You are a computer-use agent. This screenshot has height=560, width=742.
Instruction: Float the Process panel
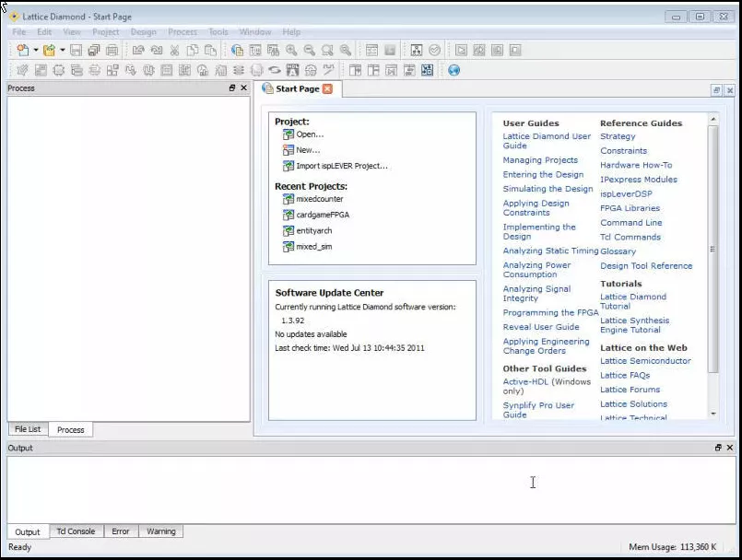(232, 88)
